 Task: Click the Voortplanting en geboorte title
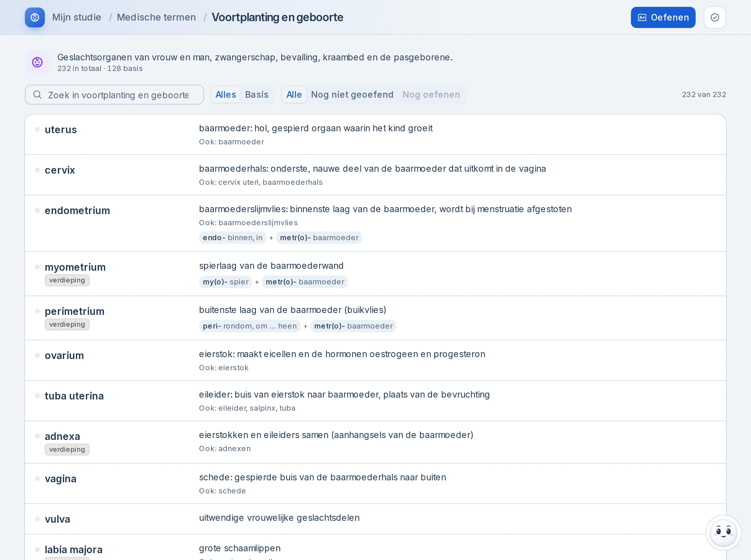coord(277,17)
